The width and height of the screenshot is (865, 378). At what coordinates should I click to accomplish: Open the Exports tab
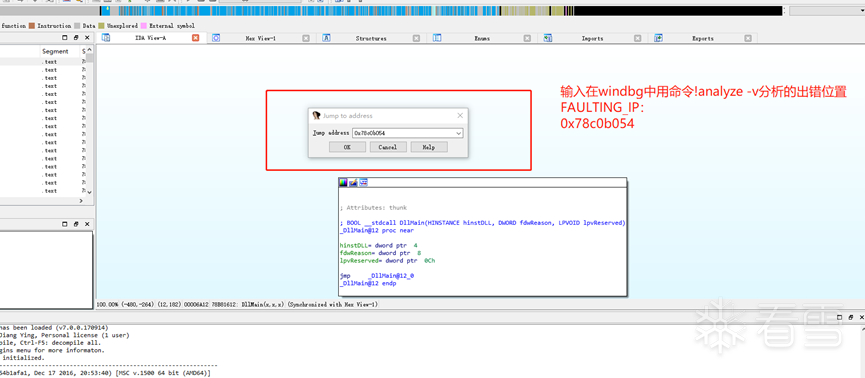point(703,38)
